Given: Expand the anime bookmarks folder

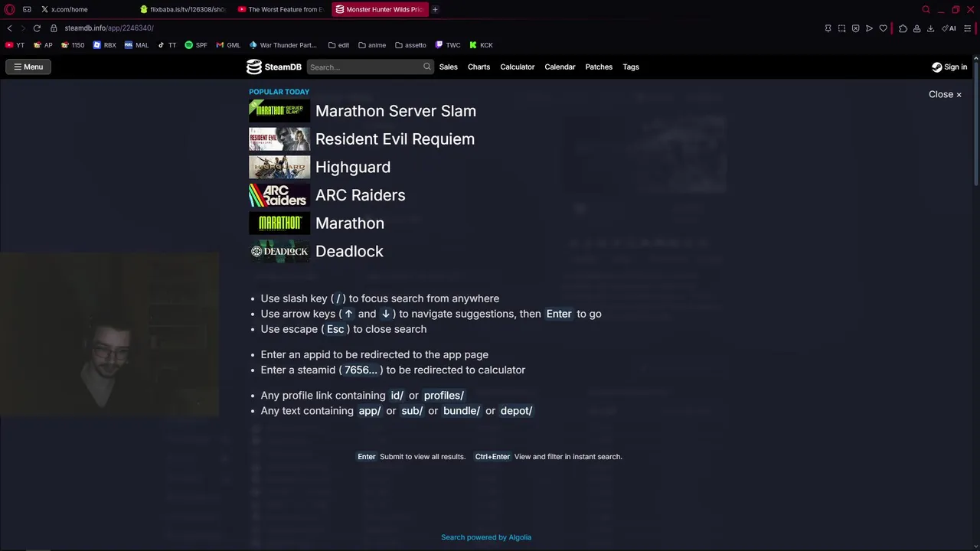Looking at the screenshot, I should pyautogui.click(x=371, y=45).
